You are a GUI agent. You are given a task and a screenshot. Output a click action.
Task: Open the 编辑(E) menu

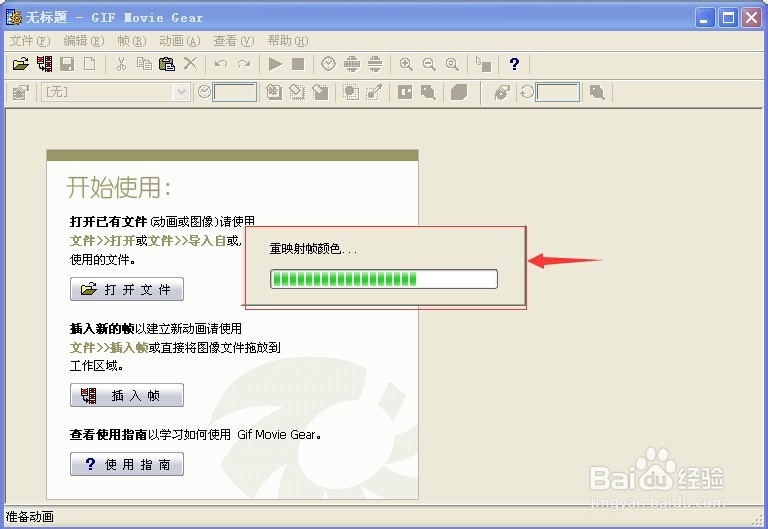point(84,41)
